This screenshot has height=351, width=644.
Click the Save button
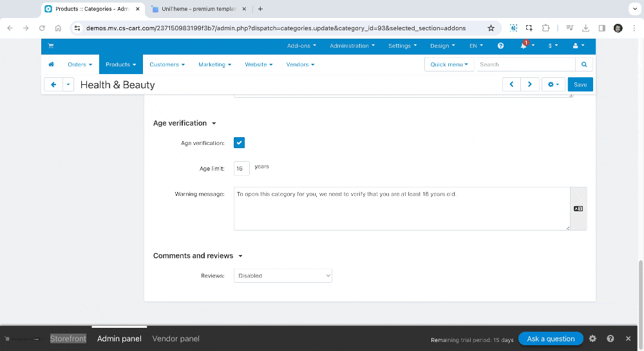(x=580, y=84)
